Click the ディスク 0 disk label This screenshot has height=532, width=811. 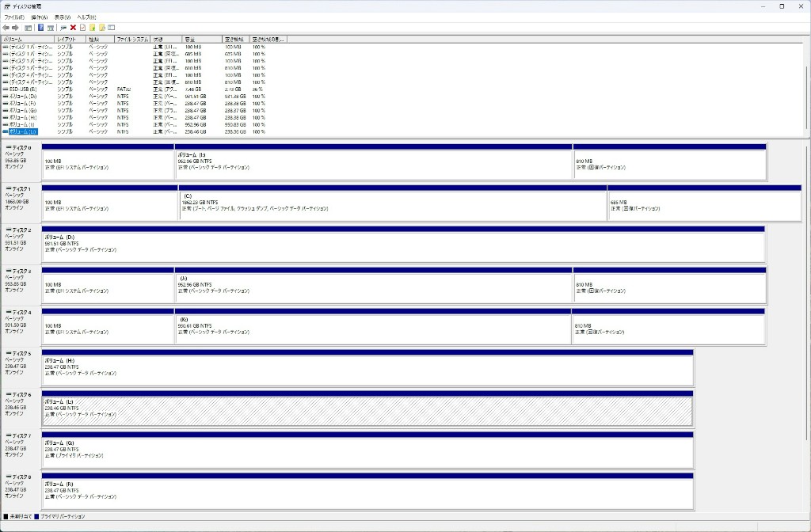[21, 147]
